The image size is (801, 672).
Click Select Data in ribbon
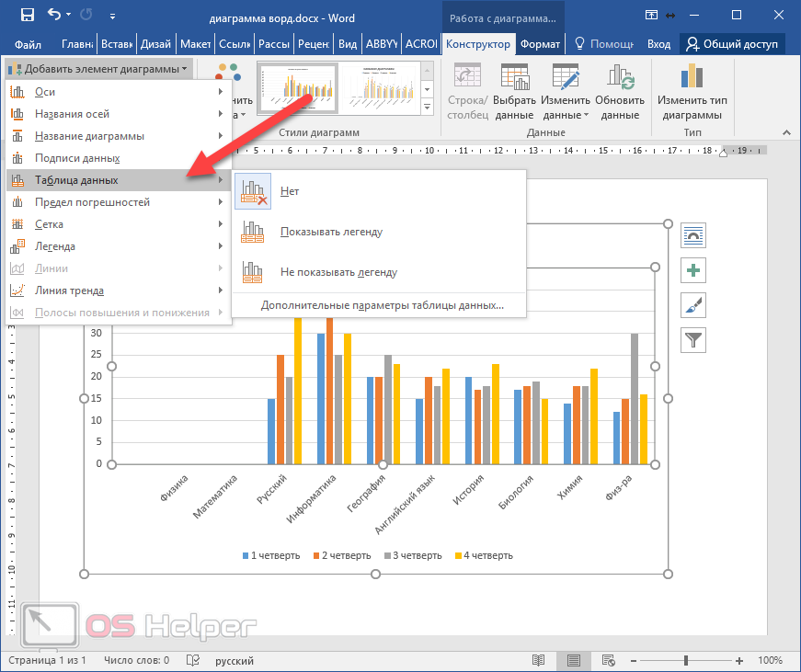[514, 92]
